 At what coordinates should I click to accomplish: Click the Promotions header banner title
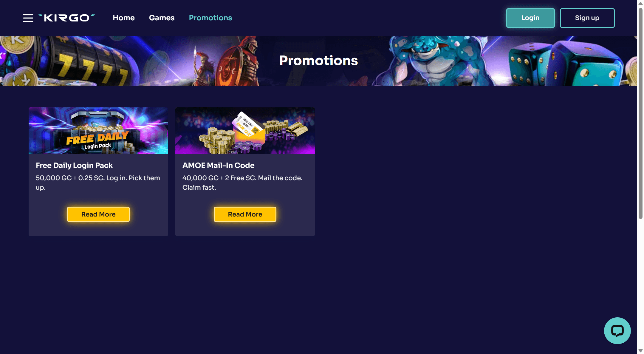coord(318,61)
